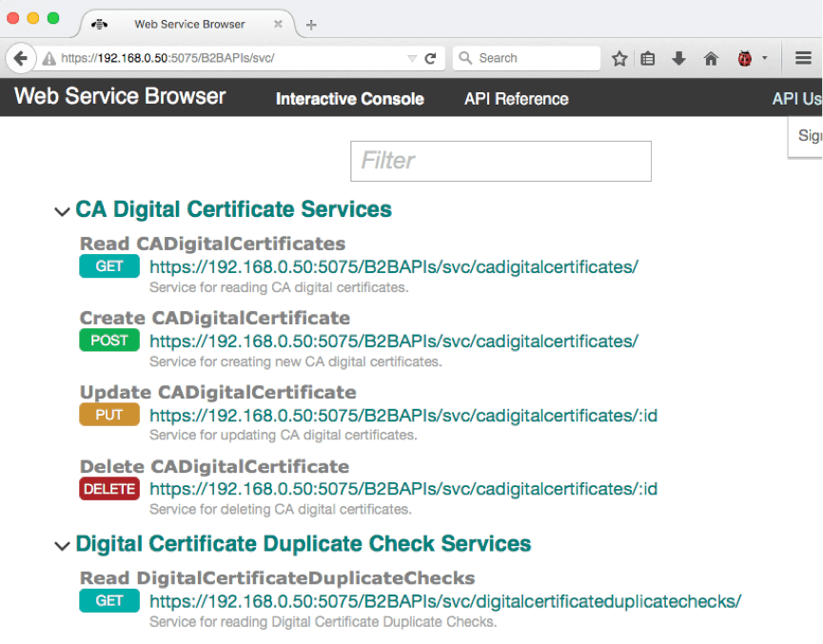Screen dimensions: 823x644
Task: Open a new tab with plus button
Action: pyautogui.click(x=311, y=25)
